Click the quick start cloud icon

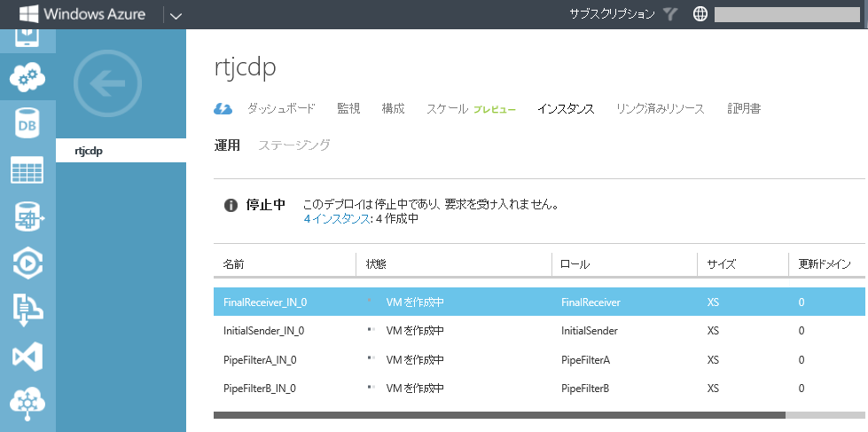tap(223, 109)
